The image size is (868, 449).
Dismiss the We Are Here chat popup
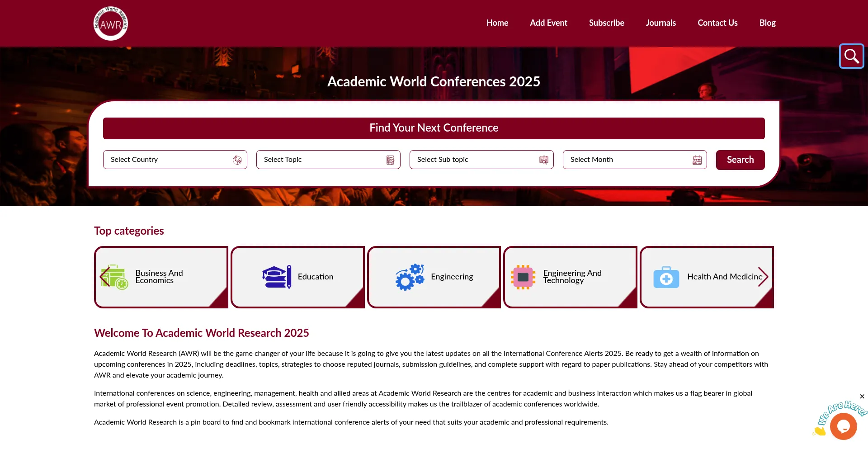click(862, 397)
